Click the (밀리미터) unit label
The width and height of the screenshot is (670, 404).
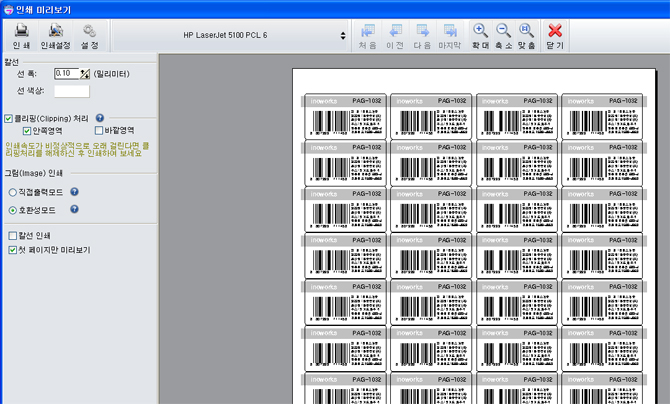point(111,74)
